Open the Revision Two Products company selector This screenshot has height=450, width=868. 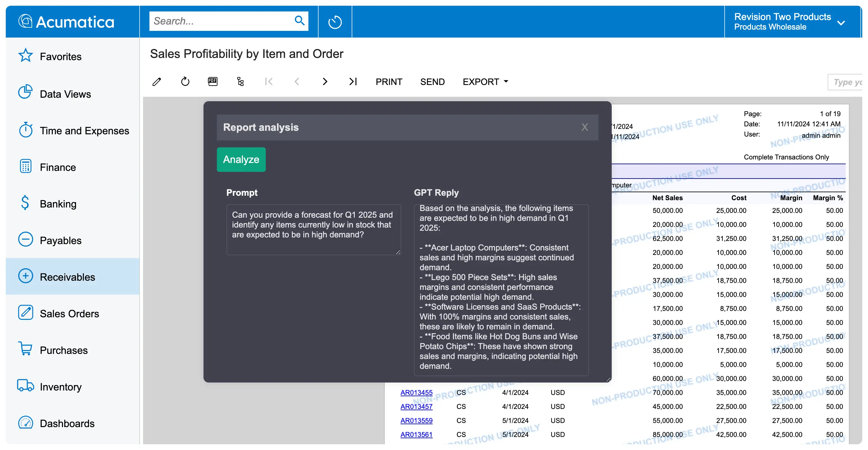(789, 22)
